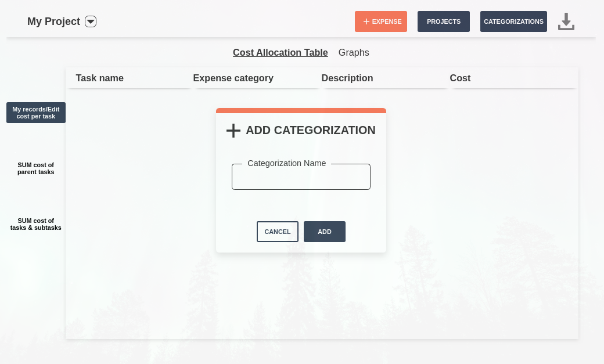This screenshot has height=364, width=604.
Task: Click the Task name column header
Action: point(100,78)
